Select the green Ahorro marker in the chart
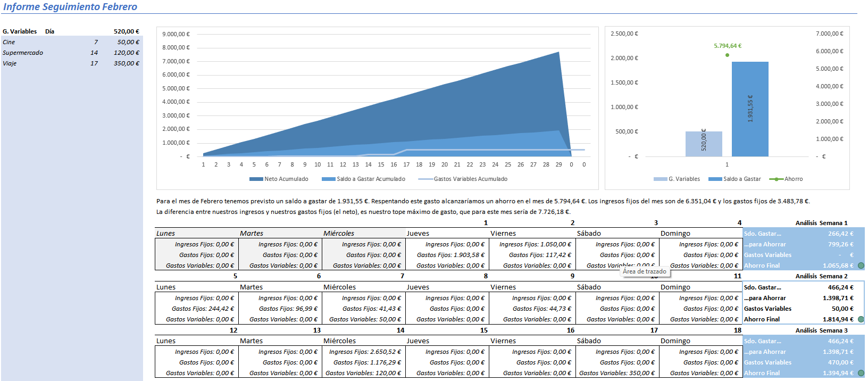868x381 pixels. (727, 55)
